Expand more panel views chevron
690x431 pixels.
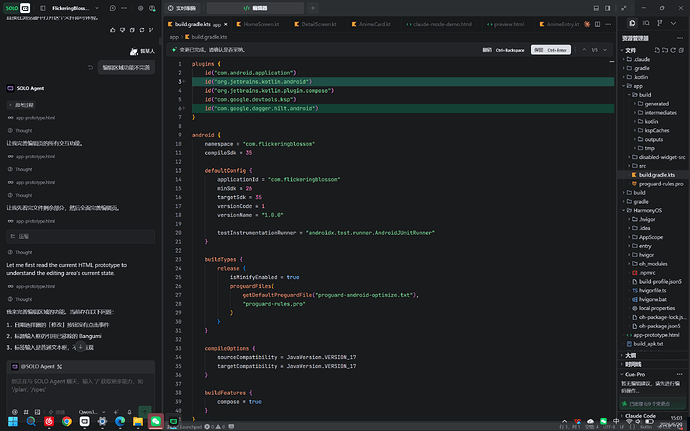(x=673, y=23)
